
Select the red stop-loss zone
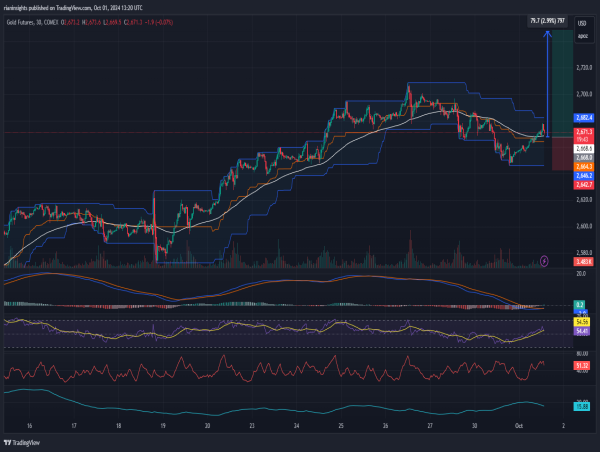click(562, 153)
